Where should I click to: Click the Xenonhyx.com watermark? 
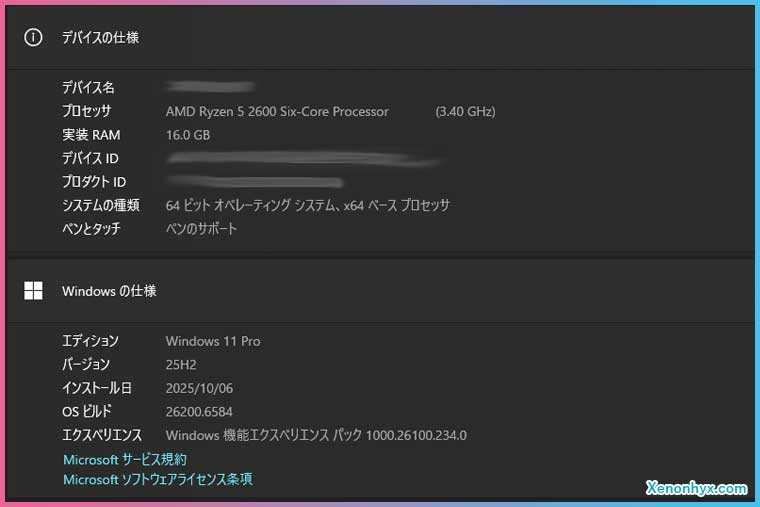point(696,489)
